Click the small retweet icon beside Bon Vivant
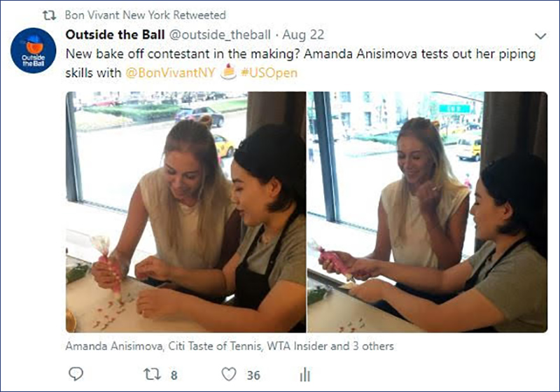Viewport: 560px width, 392px height. (x=49, y=15)
